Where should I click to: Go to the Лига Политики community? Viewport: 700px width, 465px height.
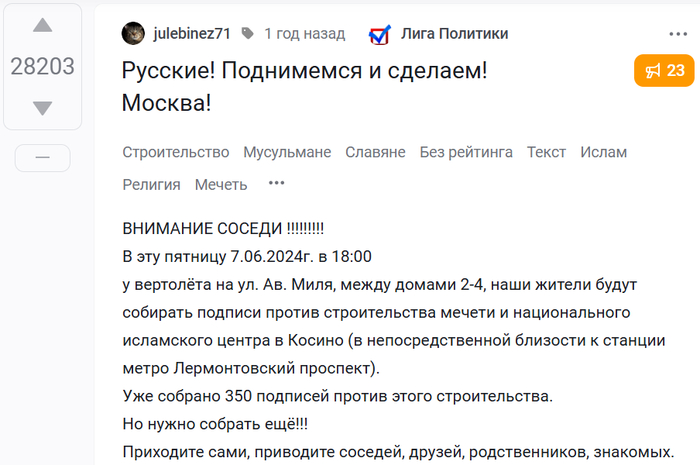tap(454, 33)
